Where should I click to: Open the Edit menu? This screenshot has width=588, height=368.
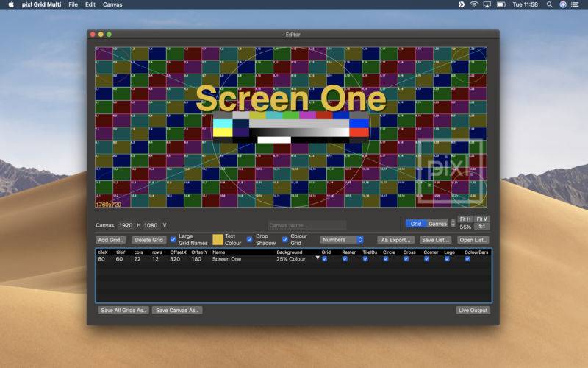[x=90, y=4]
